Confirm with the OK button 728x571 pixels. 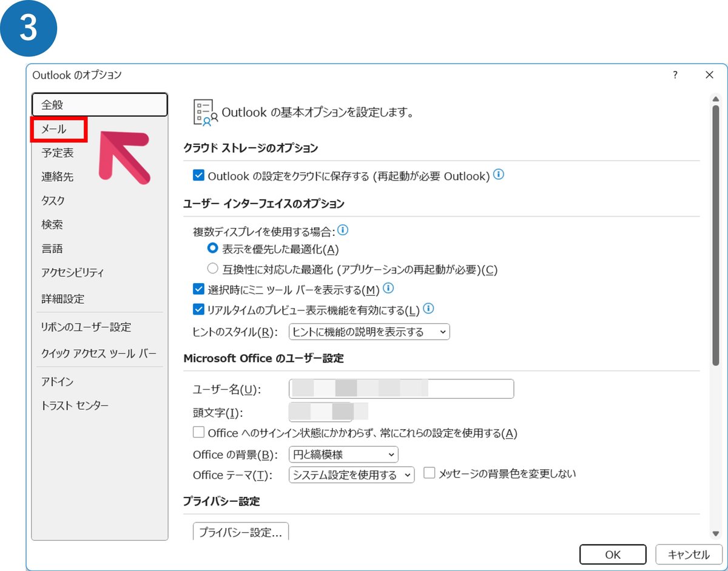[x=613, y=554]
